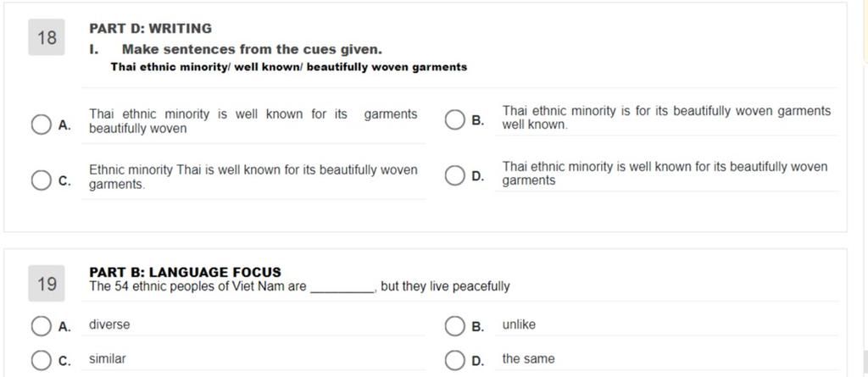Click the blank in question 19 sentence
The width and height of the screenshot is (868, 377).
click(x=342, y=288)
